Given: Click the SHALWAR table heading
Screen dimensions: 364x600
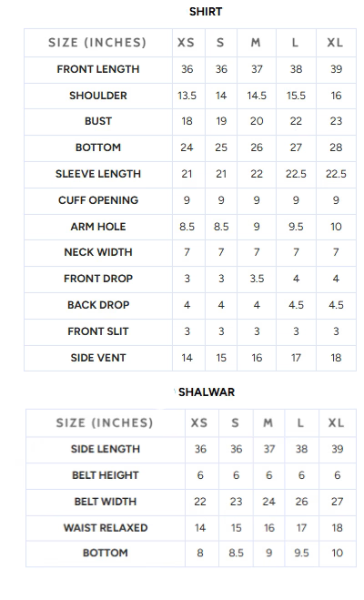Looking at the screenshot, I should [x=207, y=392].
